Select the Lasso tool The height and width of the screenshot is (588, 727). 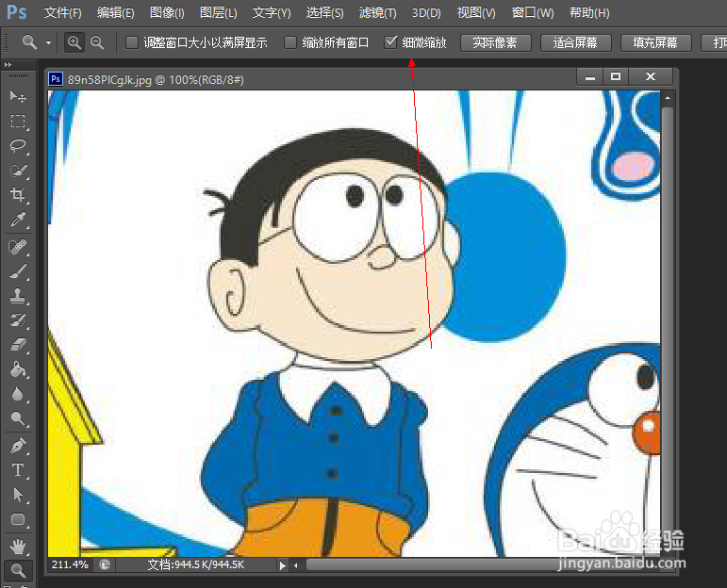pos(18,145)
